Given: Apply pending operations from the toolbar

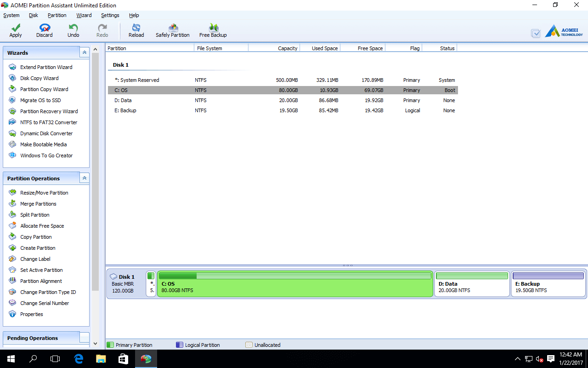Looking at the screenshot, I should click(x=15, y=30).
